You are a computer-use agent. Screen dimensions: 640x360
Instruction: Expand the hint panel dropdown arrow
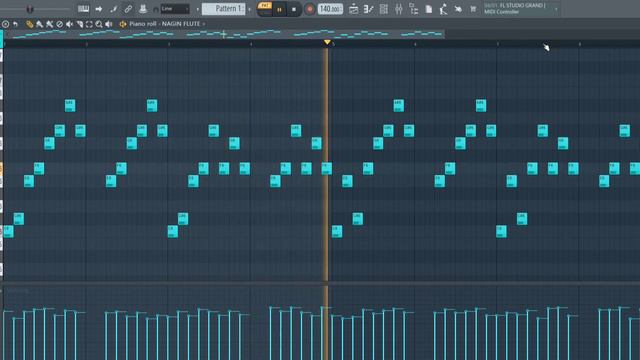click(x=556, y=9)
